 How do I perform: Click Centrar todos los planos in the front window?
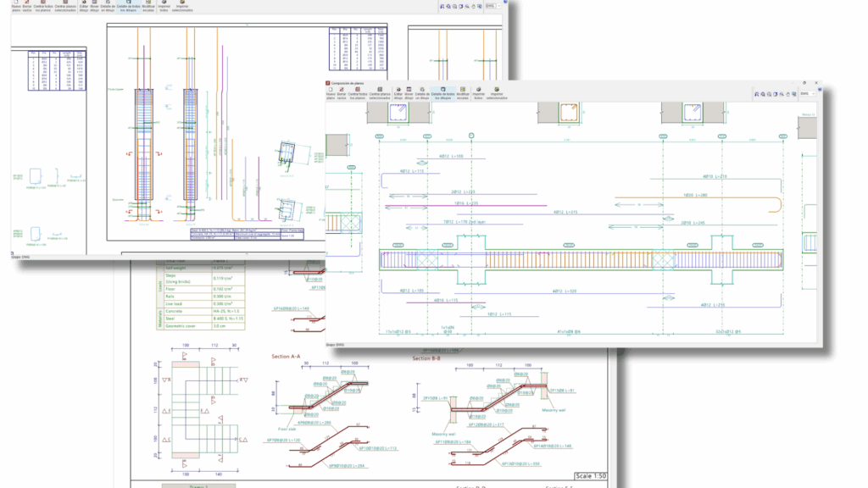click(358, 93)
